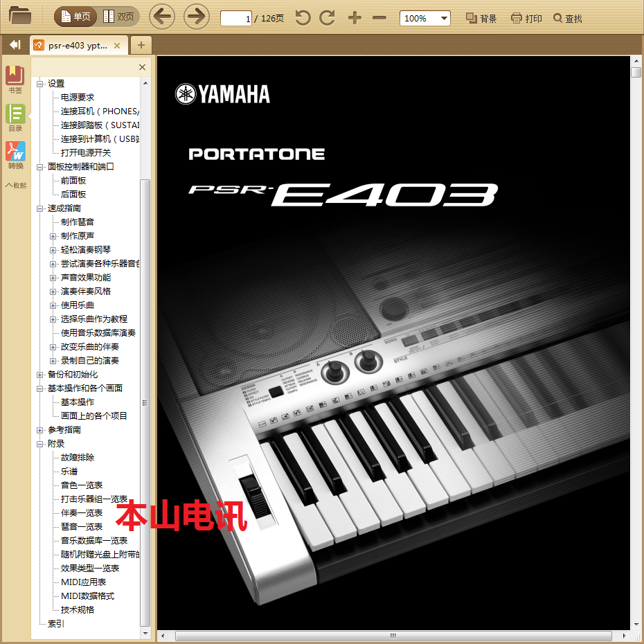
Task: Click the 收起 collapse button in the sidebar
Action: 16,185
